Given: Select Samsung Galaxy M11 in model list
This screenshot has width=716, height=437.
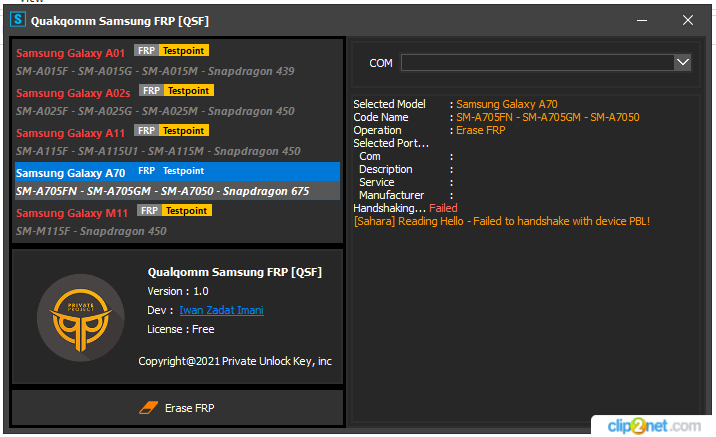Looking at the screenshot, I should pos(72,213).
